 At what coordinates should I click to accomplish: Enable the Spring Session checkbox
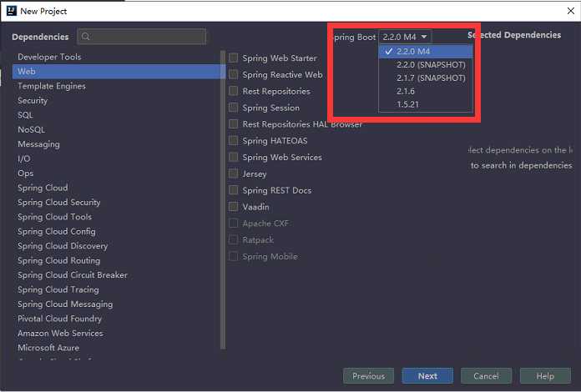click(234, 108)
